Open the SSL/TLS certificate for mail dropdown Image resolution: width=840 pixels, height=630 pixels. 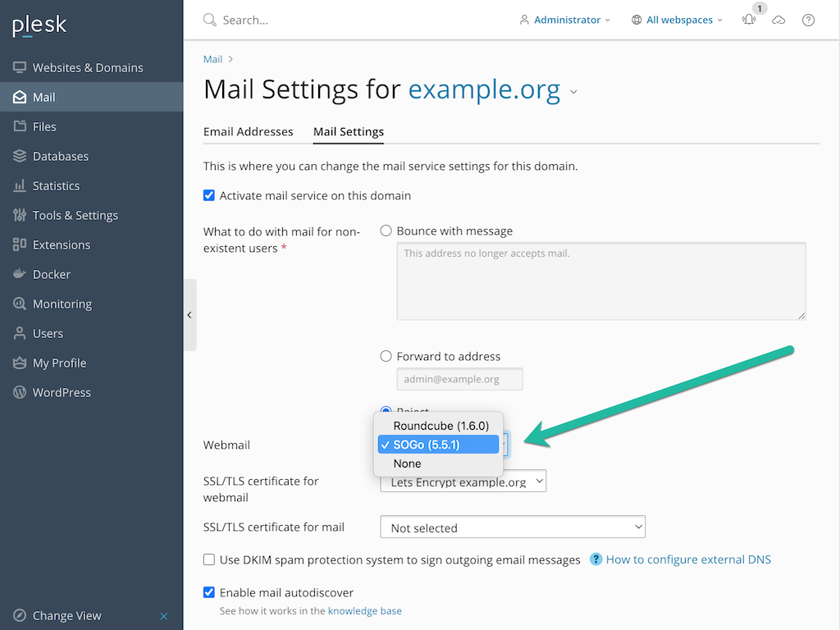click(512, 527)
